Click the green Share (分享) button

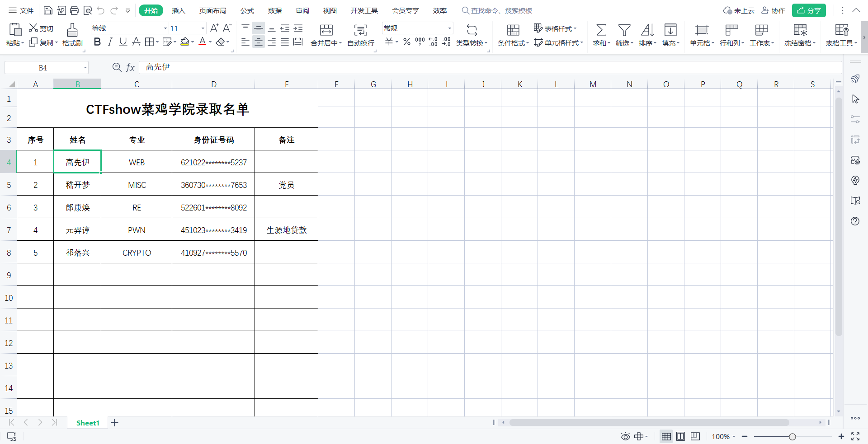tap(808, 10)
